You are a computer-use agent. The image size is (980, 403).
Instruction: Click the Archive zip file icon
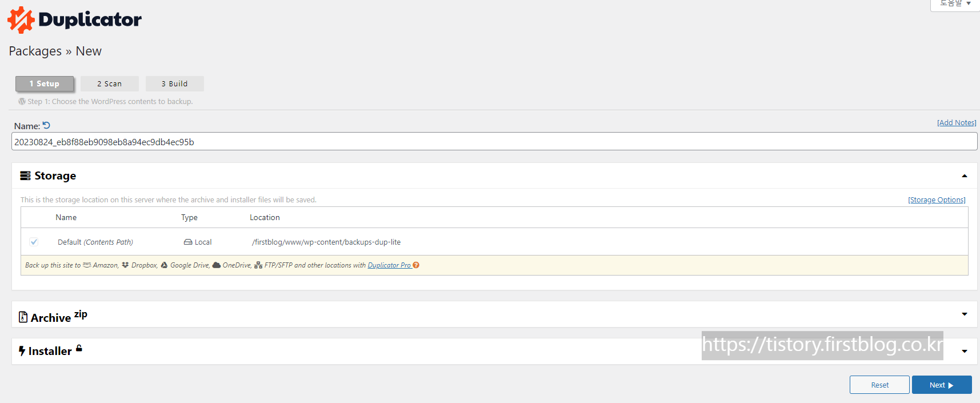click(23, 317)
